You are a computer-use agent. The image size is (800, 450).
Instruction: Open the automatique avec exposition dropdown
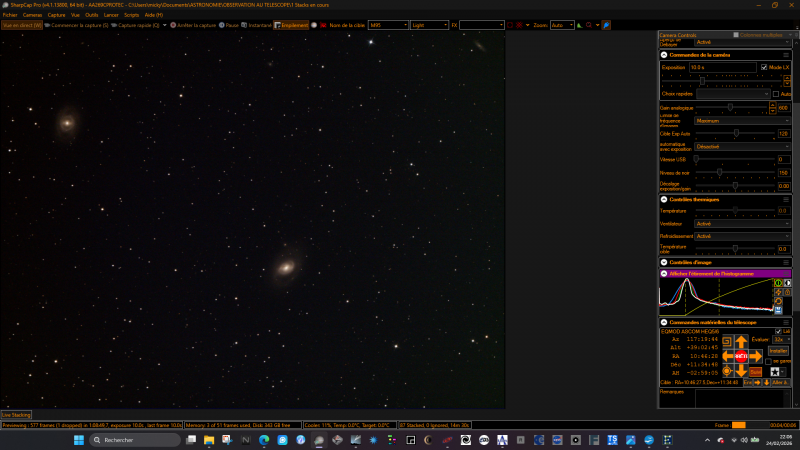(x=742, y=146)
